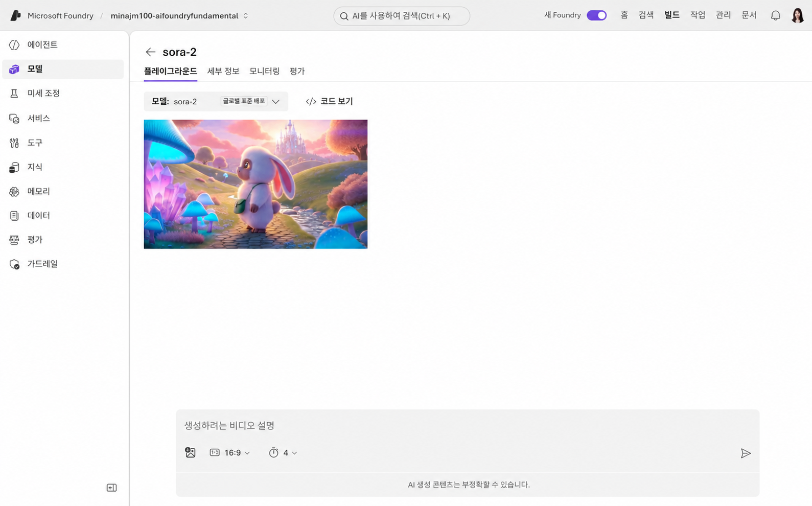812x506 pixels.
Task: Click the 코드 보기 button
Action: coord(330,102)
